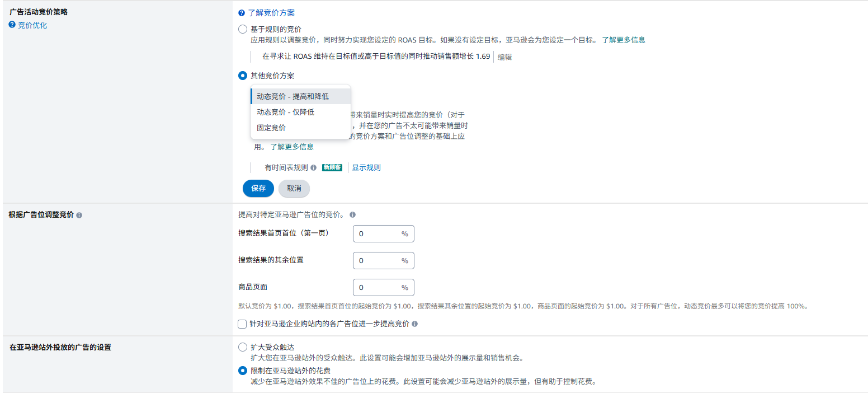
Task: Click 编辑 next to the 1.69 ROAS value
Action: (x=505, y=56)
